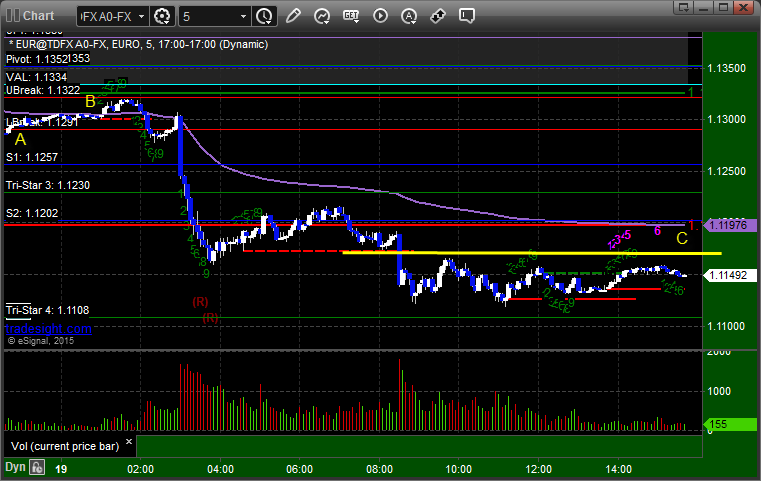Image resolution: width=761 pixels, height=481 pixels.
Task: Open the alerts A circle icon
Action: (409, 16)
